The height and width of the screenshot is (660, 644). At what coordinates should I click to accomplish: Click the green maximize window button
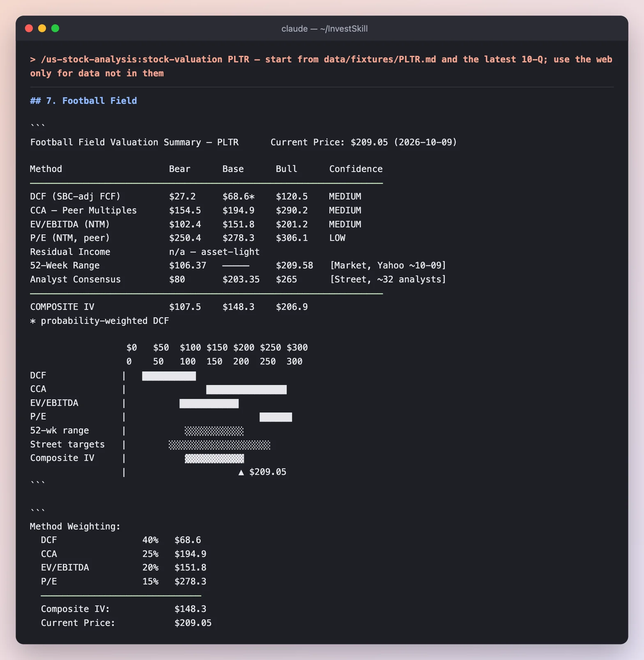point(55,28)
